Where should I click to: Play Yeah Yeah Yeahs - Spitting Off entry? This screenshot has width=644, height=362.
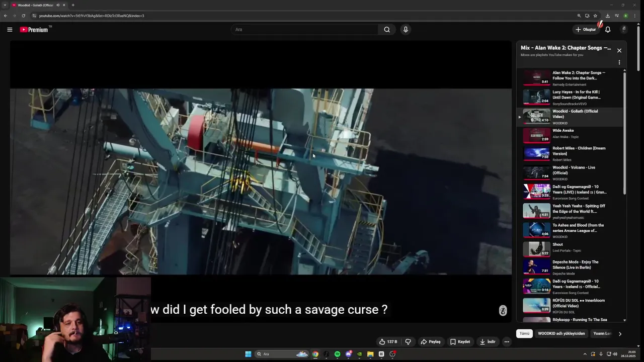click(570, 211)
